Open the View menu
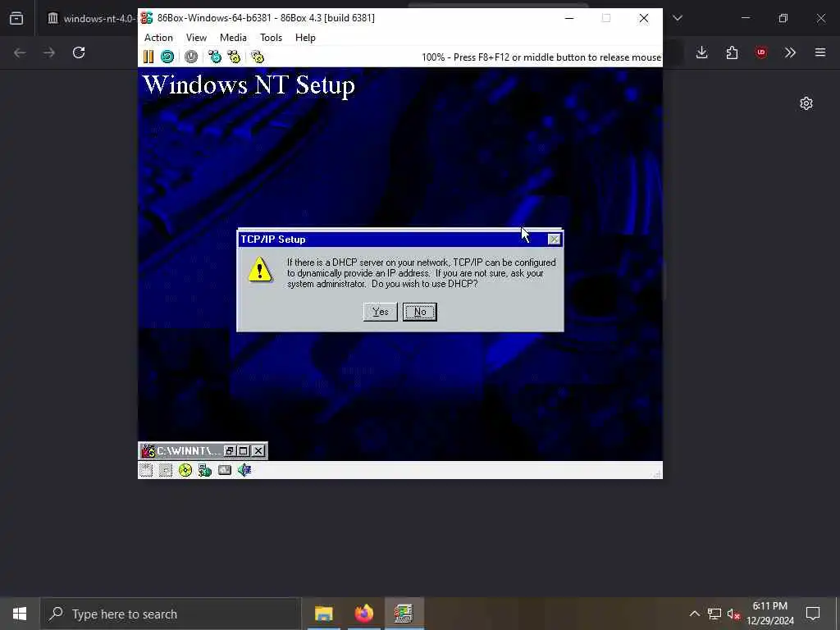 (196, 38)
